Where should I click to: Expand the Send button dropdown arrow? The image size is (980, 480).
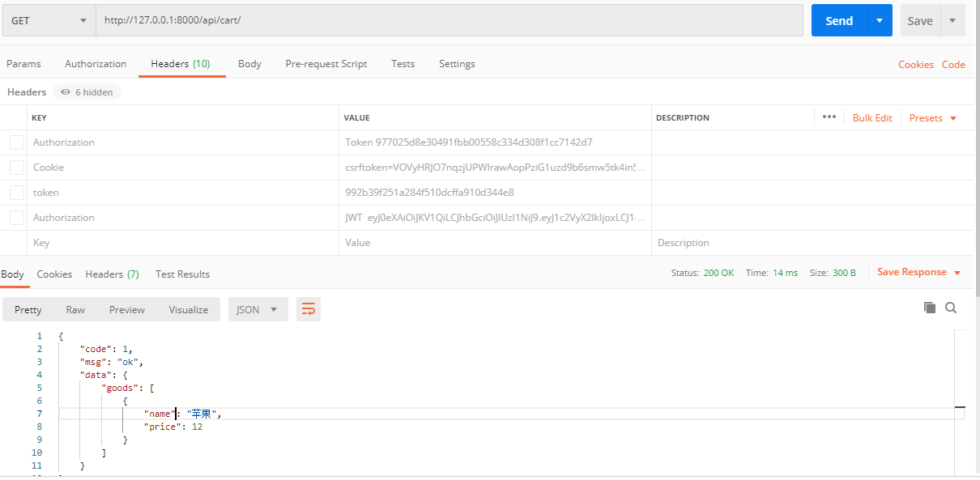tap(880, 20)
